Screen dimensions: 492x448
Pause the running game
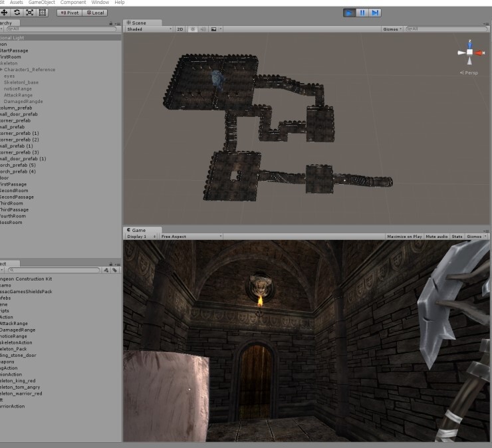click(x=362, y=13)
